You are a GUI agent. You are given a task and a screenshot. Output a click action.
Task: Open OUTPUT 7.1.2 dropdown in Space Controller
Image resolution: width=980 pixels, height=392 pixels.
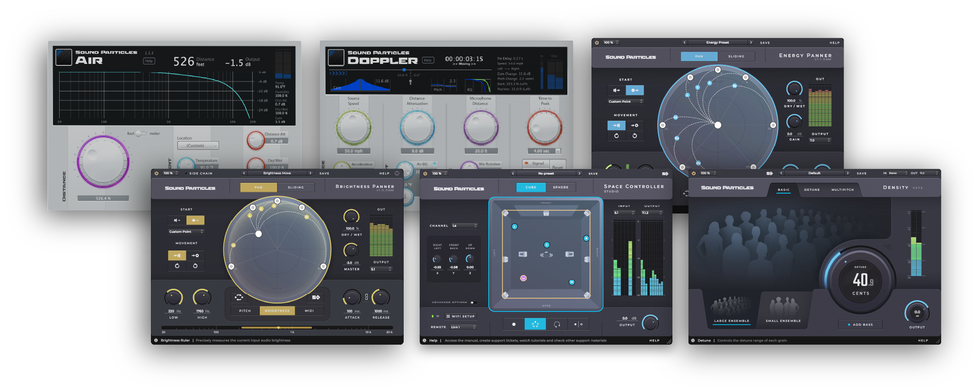click(652, 213)
